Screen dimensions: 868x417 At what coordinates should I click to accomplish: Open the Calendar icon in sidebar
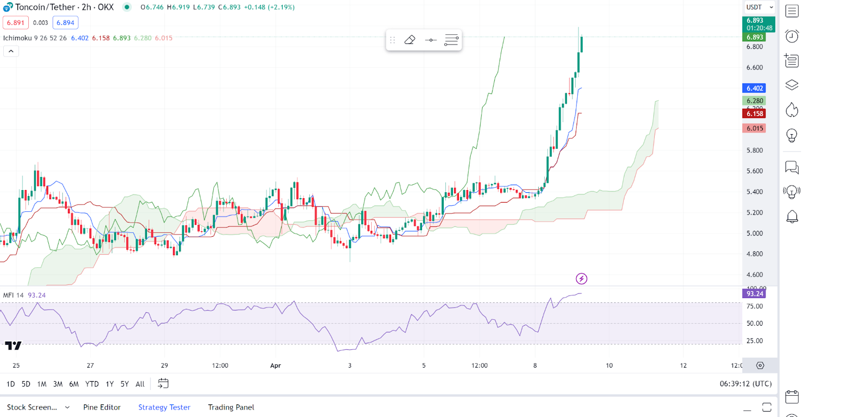coord(792,397)
